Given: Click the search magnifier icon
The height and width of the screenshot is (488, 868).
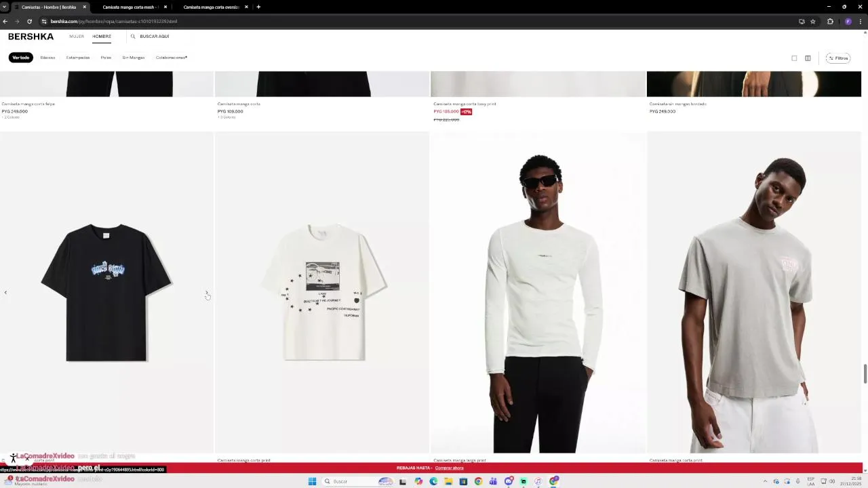Looking at the screenshot, I should tap(133, 37).
